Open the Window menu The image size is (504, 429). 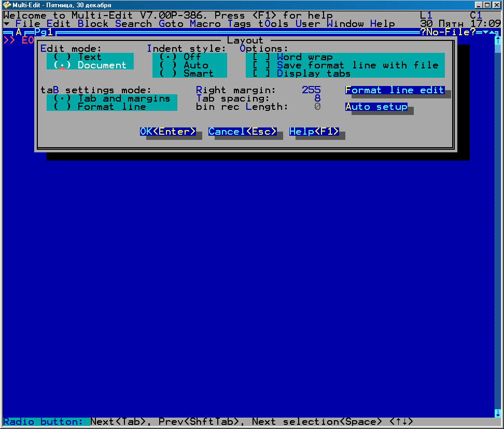345,24
